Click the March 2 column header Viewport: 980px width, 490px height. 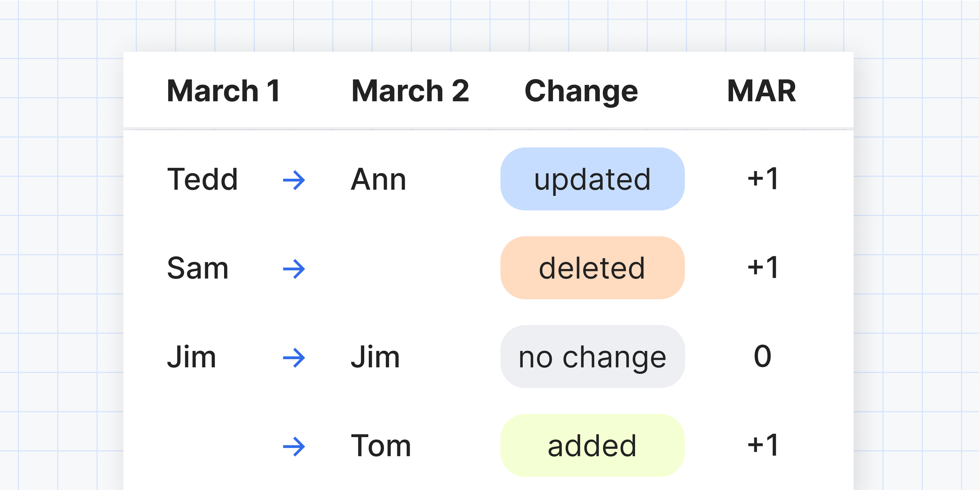tap(410, 91)
